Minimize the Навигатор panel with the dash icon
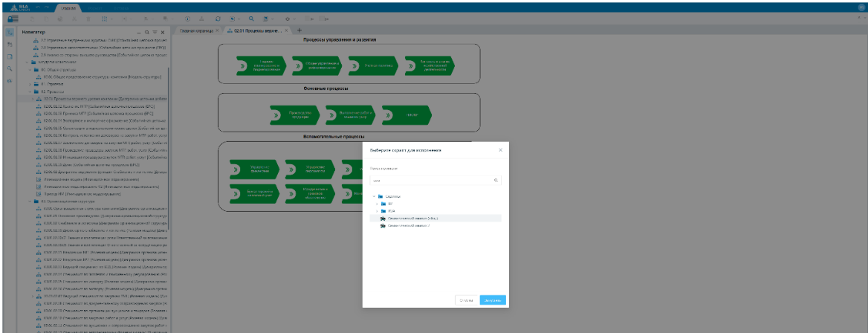Image resolution: width=868 pixels, height=333 pixels. (x=137, y=33)
